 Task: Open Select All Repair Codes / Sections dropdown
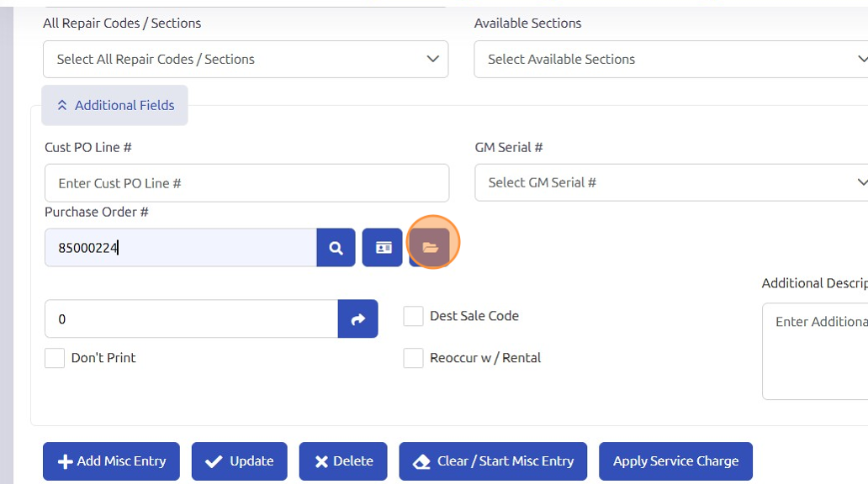tap(246, 60)
